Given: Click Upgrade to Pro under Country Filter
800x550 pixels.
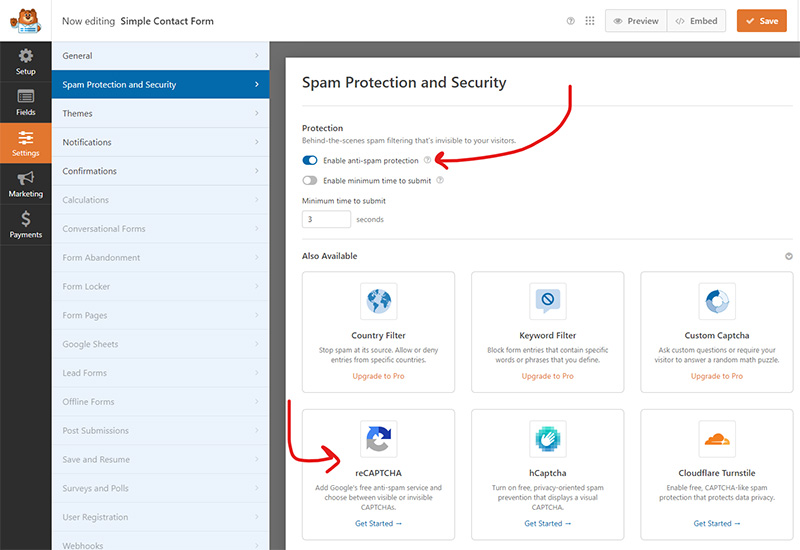Looking at the screenshot, I should tap(379, 376).
